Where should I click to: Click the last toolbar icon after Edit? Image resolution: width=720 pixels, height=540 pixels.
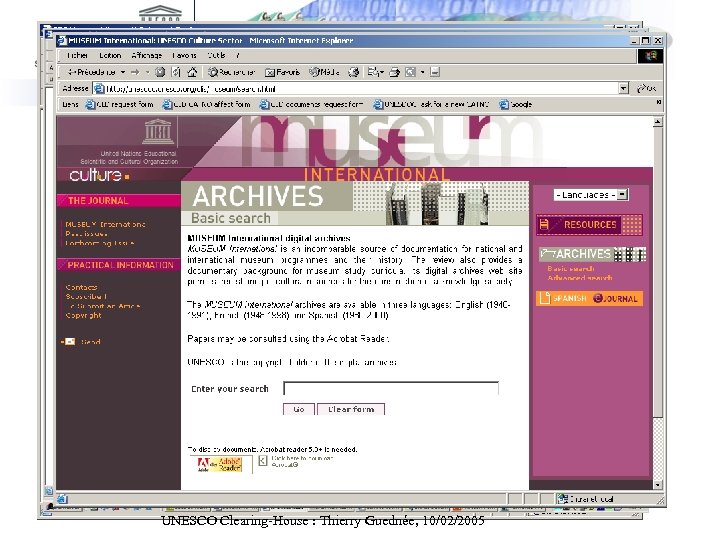(x=435, y=72)
